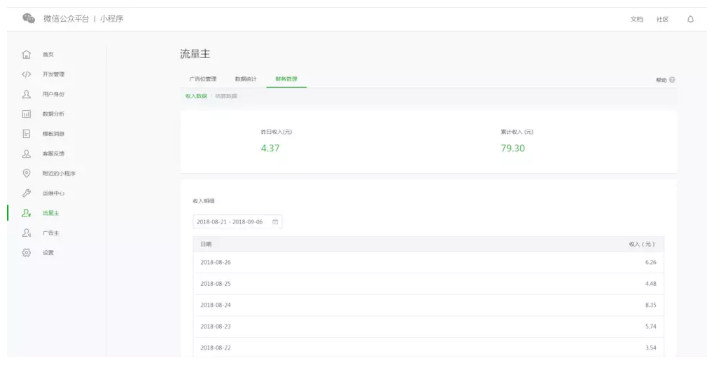Click income value in 2018-08-26 row
720x376 pixels.
point(651,262)
